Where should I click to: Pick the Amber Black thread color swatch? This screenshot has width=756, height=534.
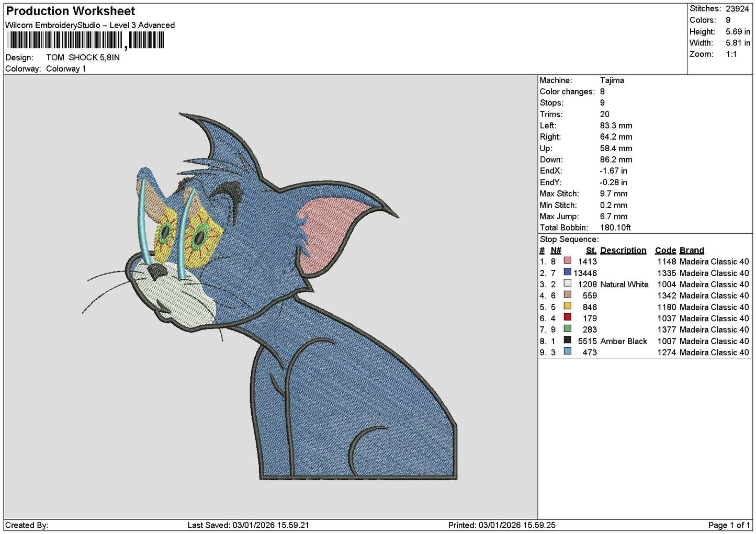click(x=567, y=340)
